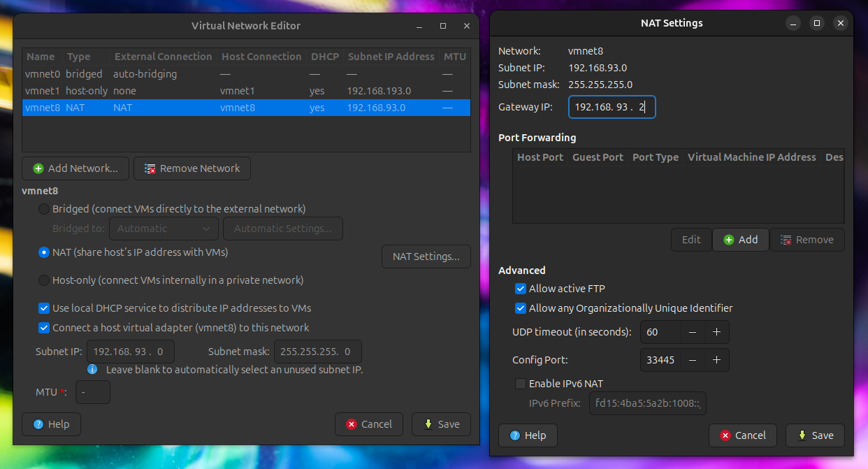Uncheck Use local DHCP service option
The width and height of the screenshot is (868, 469).
click(44, 308)
